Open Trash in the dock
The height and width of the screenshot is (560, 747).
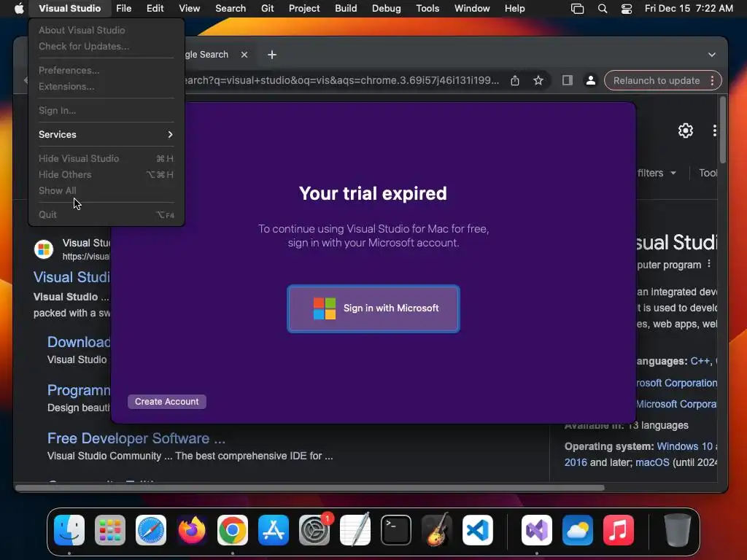(678, 529)
